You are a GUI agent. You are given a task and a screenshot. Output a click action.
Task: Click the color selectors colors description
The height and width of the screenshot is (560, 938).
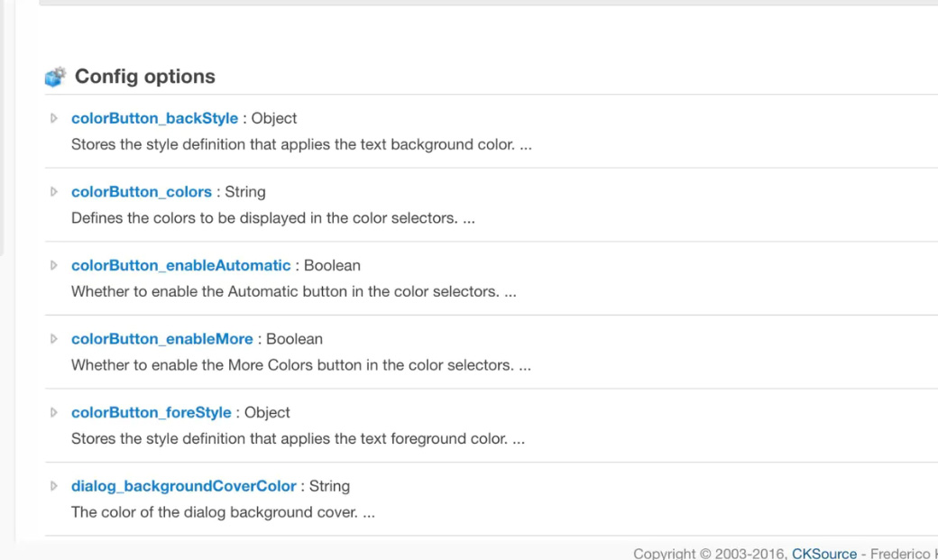pyautogui.click(x=272, y=218)
